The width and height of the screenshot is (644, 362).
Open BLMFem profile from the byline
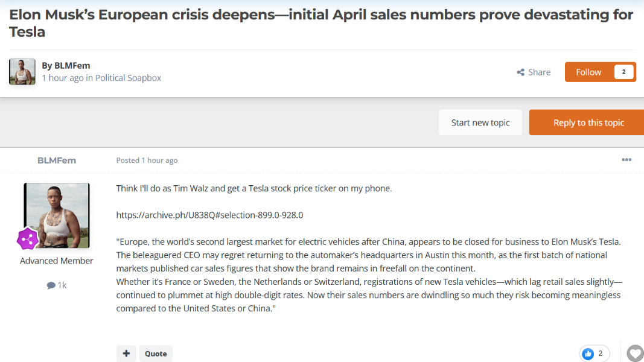[x=72, y=66]
